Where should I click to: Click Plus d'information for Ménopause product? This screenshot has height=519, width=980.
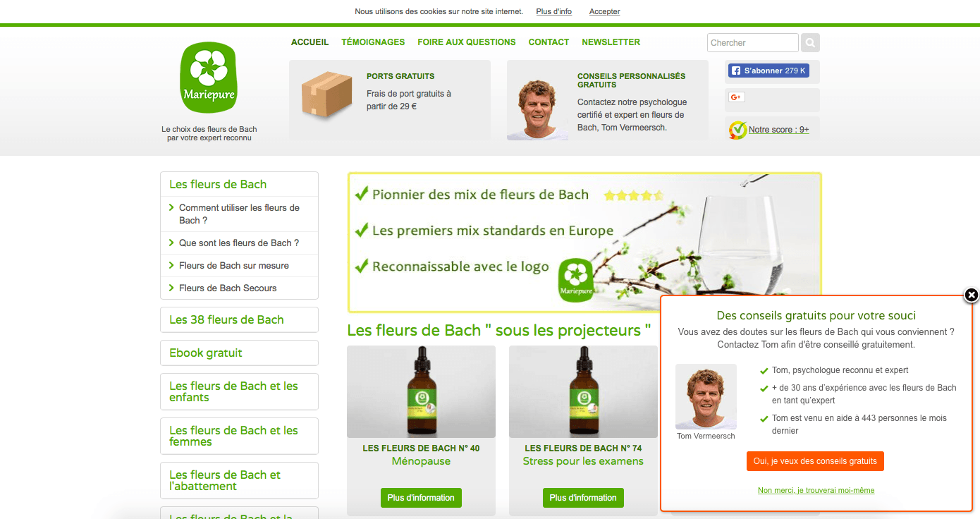[x=421, y=498]
